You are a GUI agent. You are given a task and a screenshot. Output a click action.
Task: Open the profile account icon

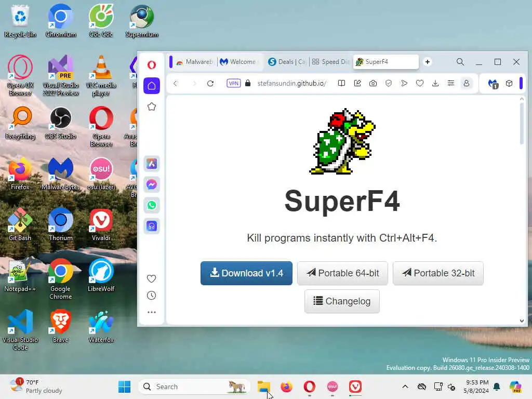pos(467,84)
